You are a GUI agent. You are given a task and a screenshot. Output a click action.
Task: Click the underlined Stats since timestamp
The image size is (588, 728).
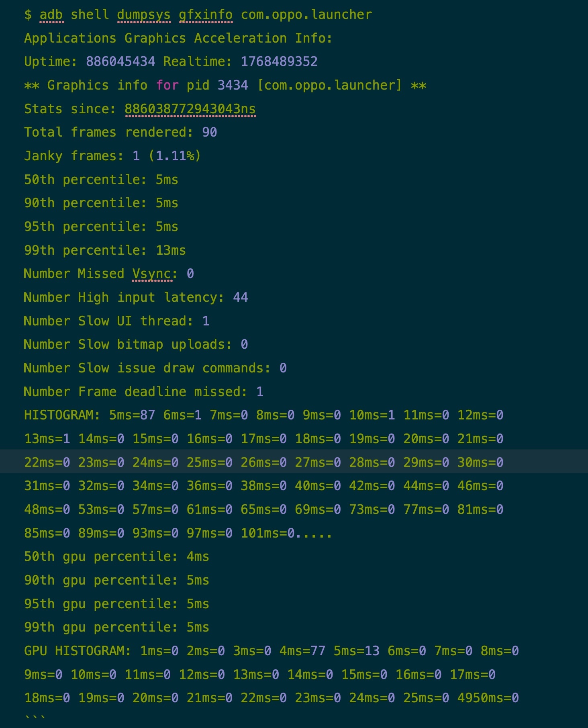[190, 109]
